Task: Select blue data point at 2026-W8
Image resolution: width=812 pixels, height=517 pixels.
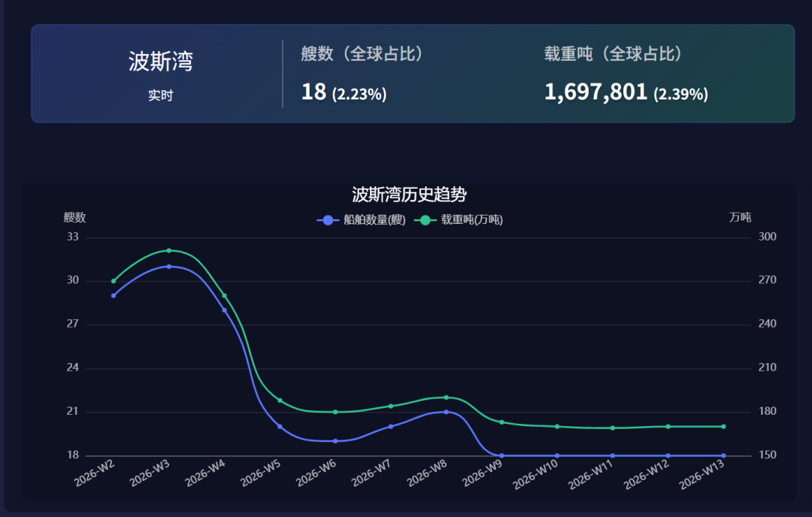Action: [446, 412]
